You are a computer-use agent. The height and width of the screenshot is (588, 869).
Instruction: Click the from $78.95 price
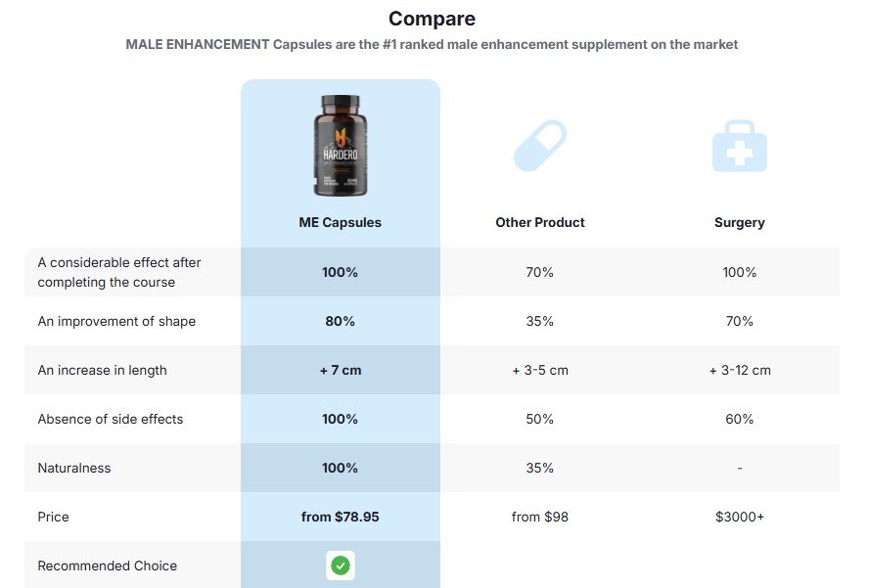click(341, 517)
